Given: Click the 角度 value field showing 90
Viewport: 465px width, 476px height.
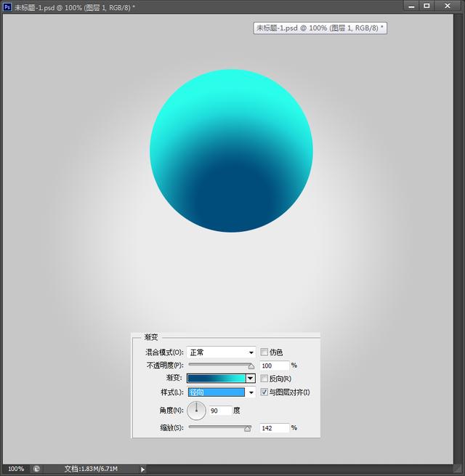Looking at the screenshot, I should point(220,411).
